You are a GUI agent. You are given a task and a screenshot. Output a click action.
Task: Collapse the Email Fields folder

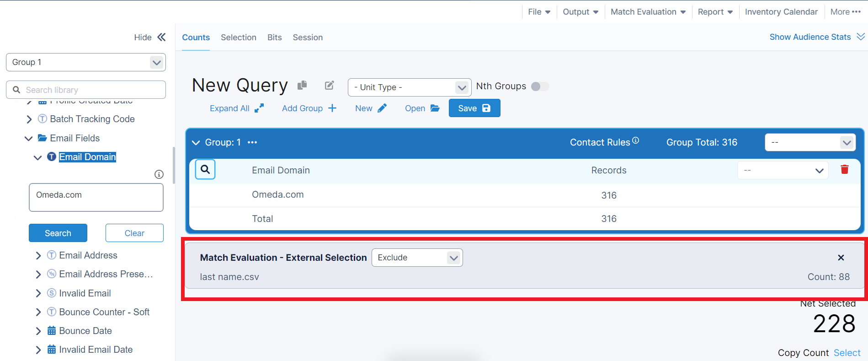[28, 138]
